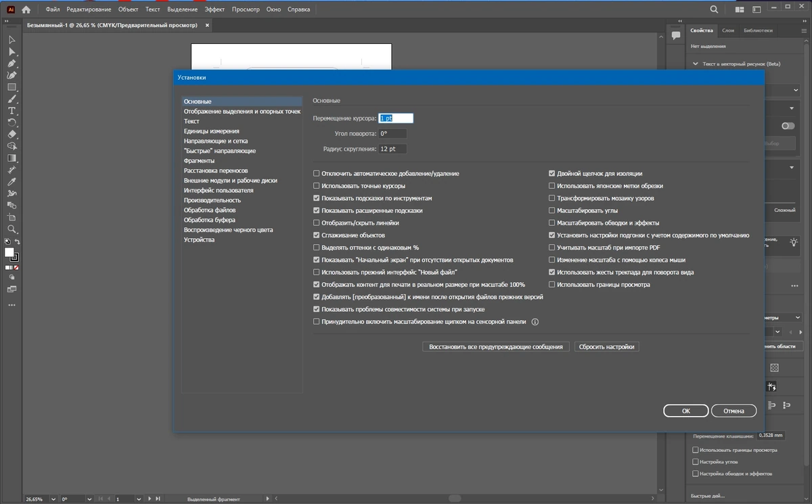Swap fill and stroke arrow icon
The height and width of the screenshot is (504, 812).
point(17,242)
